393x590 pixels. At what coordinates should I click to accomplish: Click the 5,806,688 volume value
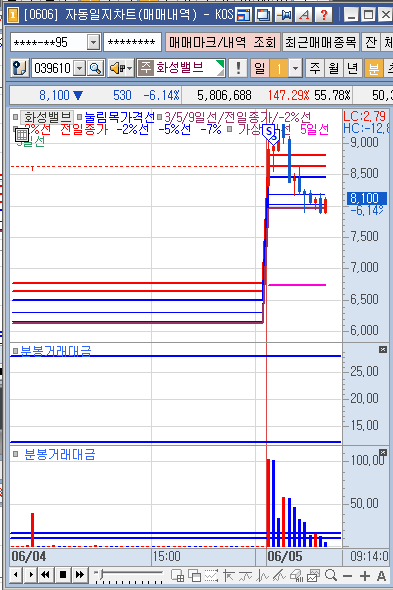coord(224,95)
